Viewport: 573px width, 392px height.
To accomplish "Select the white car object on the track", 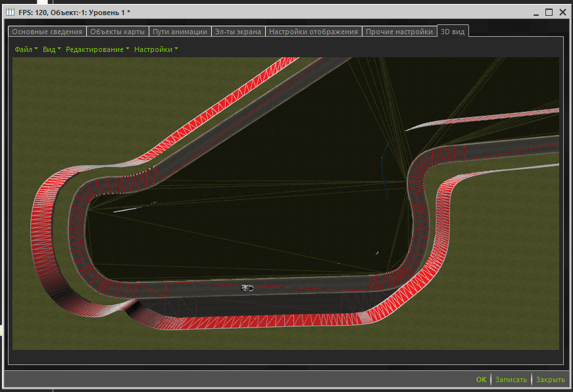I will click(x=247, y=287).
